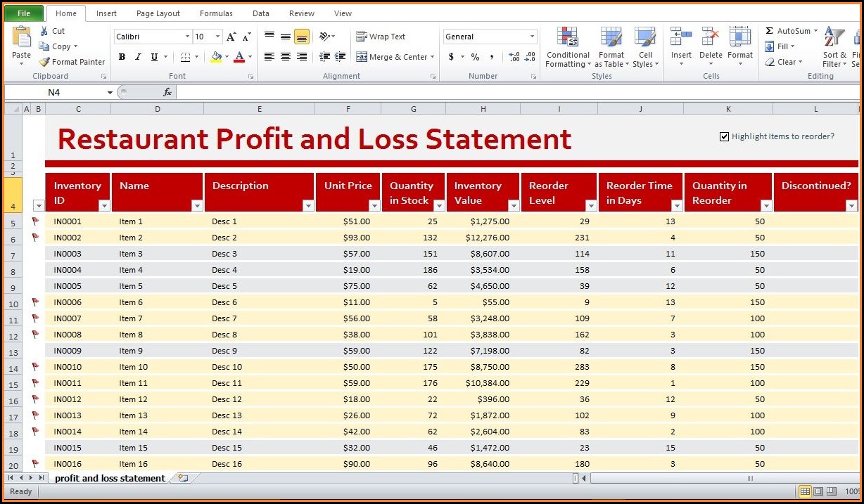Open the Formulas ribbon tab
The image size is (864, 504).
pos(216,13)
